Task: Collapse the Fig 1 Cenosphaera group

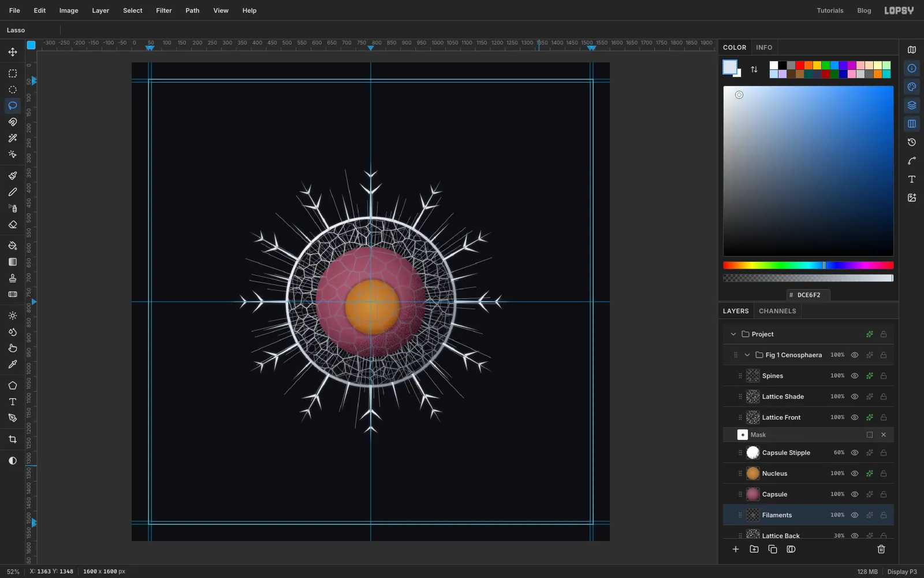Action: (x=747, y=355)
